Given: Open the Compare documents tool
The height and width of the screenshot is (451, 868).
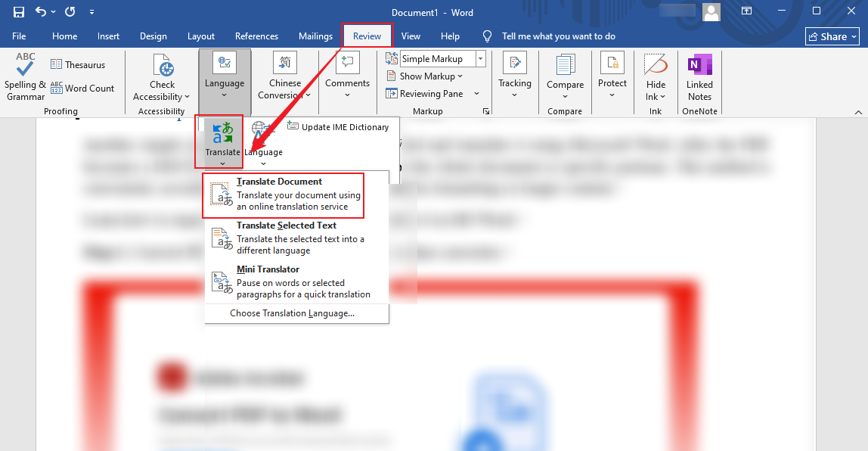Looking at the screenshot, I should [x=565, y=76].
